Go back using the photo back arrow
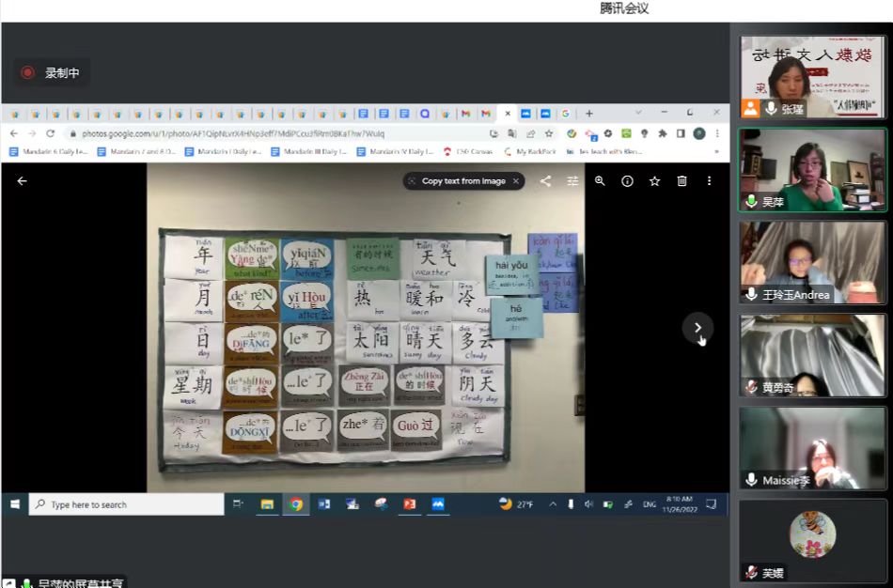This screenshot has width=893, height=588. point(23,181)
